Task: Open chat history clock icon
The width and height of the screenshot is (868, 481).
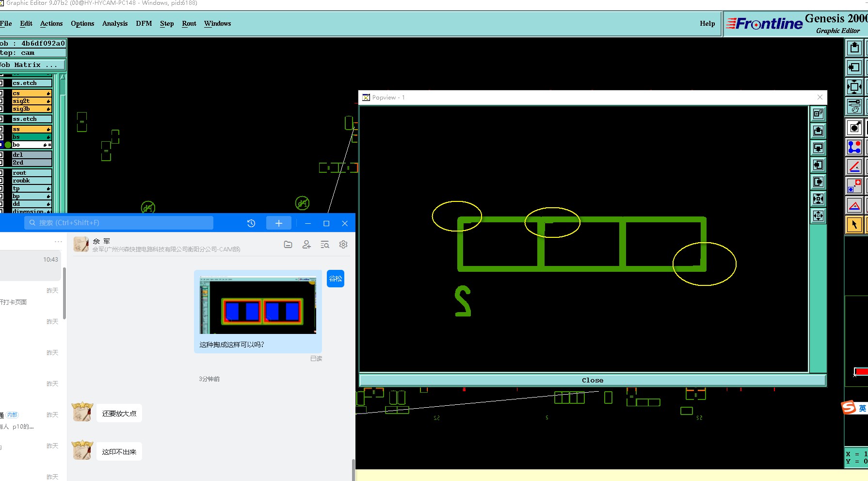Action: 251,223
